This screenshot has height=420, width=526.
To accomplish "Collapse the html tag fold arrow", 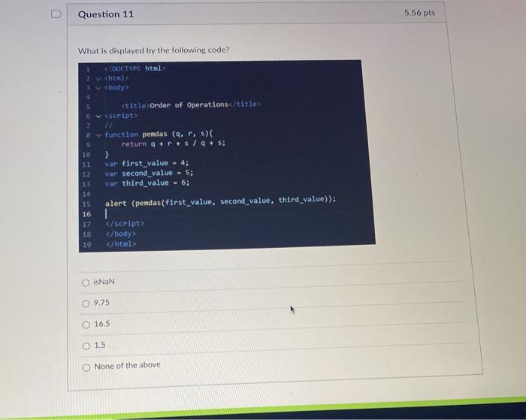I will (x=98, y=78).
